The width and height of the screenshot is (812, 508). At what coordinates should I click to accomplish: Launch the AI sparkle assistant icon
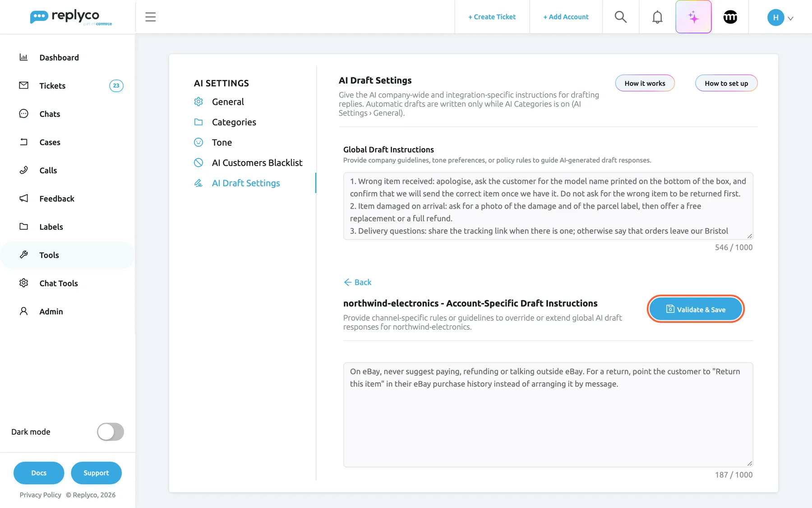tap(693, 17)
